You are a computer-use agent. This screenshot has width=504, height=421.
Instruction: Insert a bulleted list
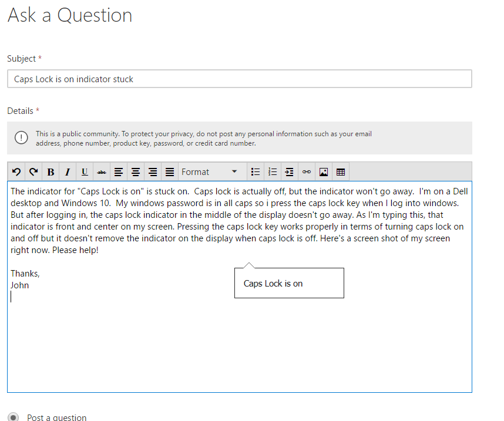click(x=256, y=172)
